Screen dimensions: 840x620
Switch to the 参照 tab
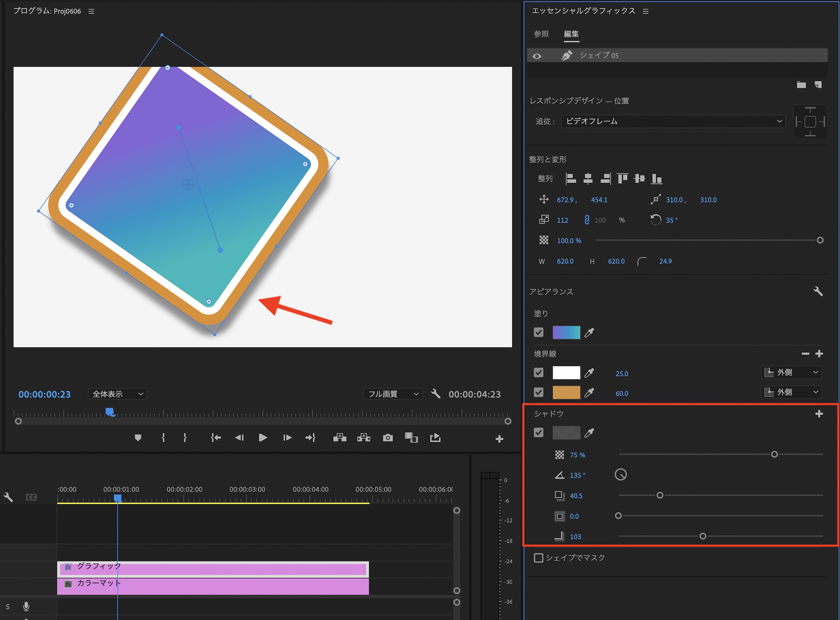click(541, 34)
